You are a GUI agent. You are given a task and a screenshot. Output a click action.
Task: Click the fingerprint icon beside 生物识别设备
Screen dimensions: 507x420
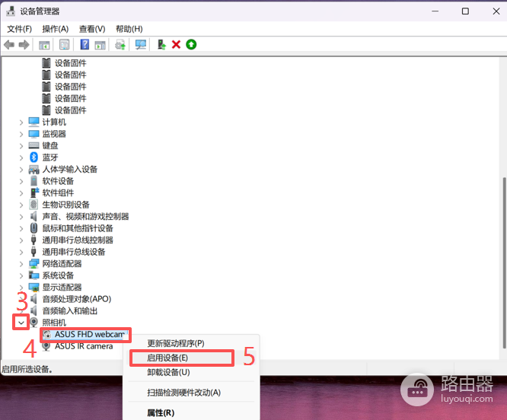(33, 205)
